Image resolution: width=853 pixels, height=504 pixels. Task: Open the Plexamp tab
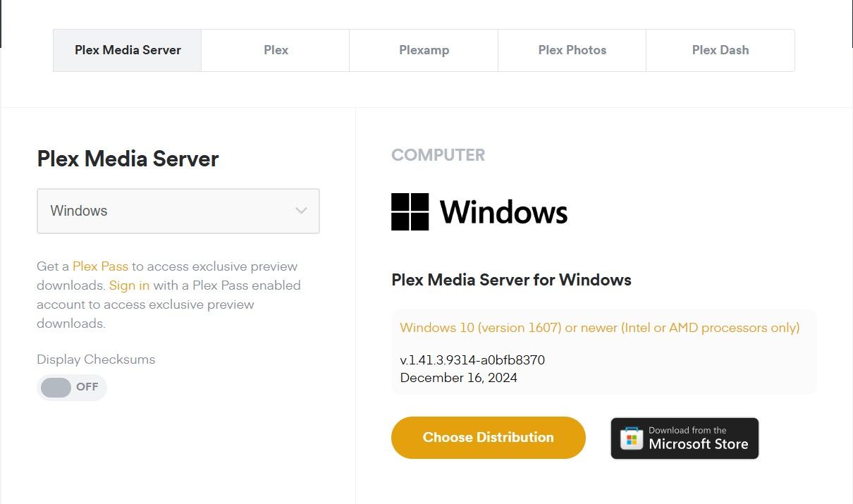[424, 50]
